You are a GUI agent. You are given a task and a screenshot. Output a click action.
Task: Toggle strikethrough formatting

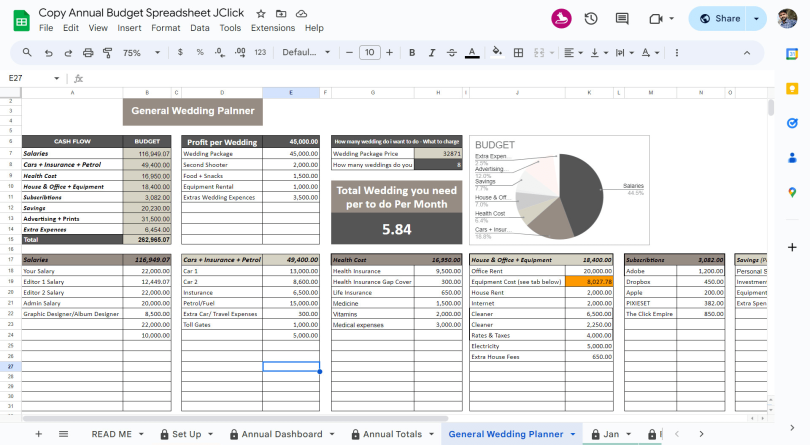[450, 53]
